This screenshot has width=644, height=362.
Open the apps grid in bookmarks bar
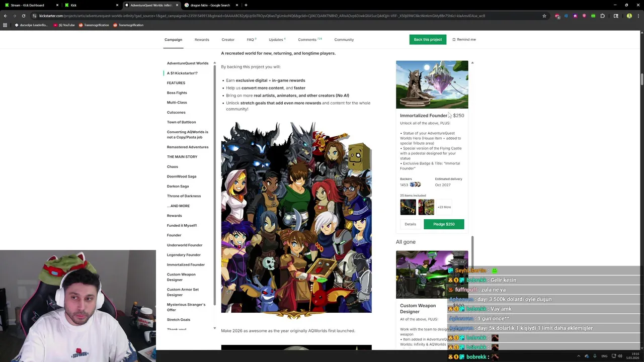point(5,25)
